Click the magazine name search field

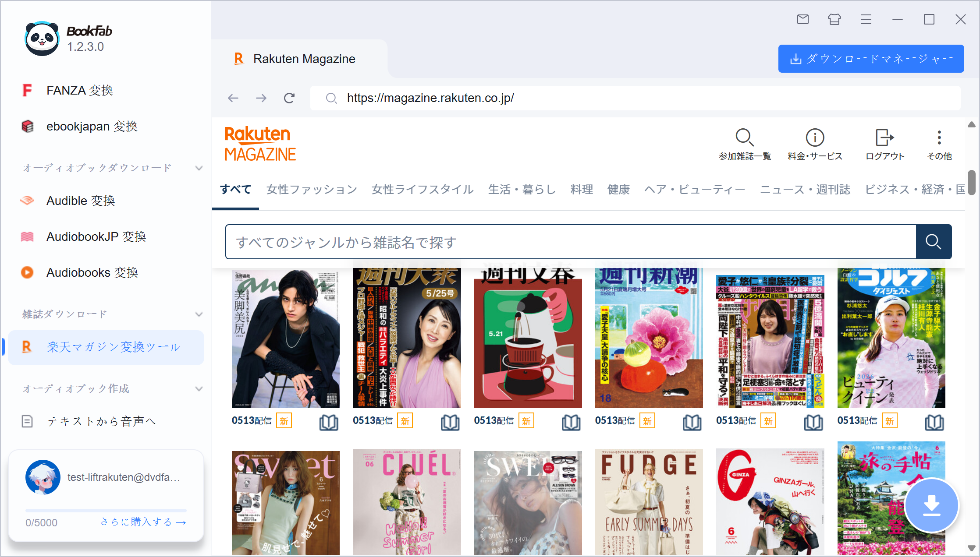[571, 242]
